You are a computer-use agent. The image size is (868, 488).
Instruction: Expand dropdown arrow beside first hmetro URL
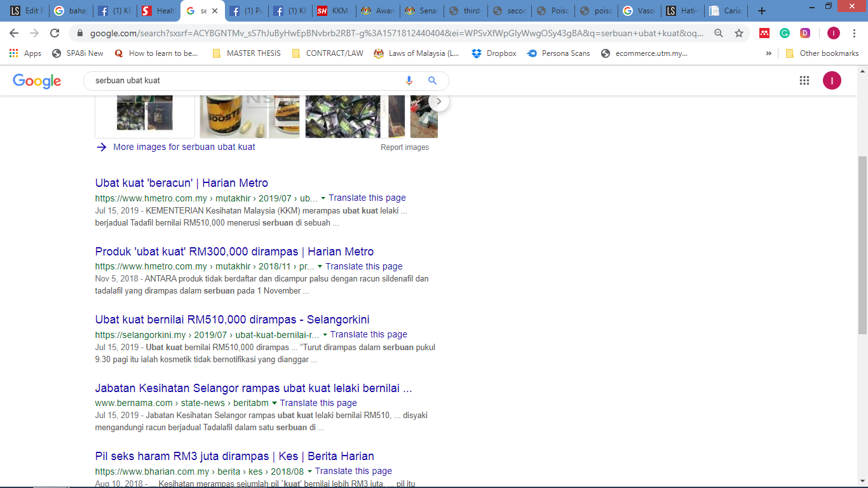tap(323, 198)
